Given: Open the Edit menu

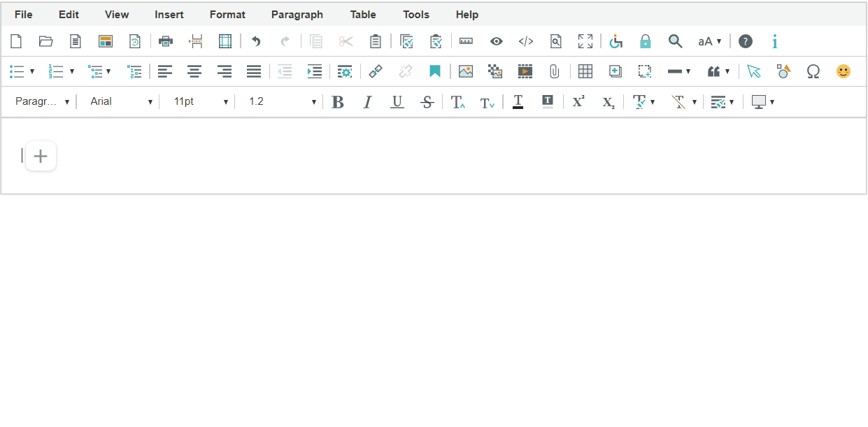Looking at the screenshot, I should coord(69,15).
